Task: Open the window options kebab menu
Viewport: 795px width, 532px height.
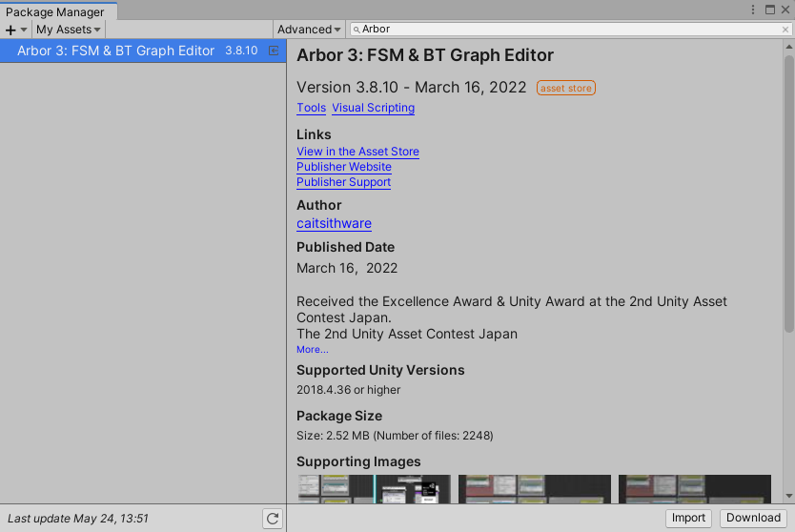Action: 754,10
